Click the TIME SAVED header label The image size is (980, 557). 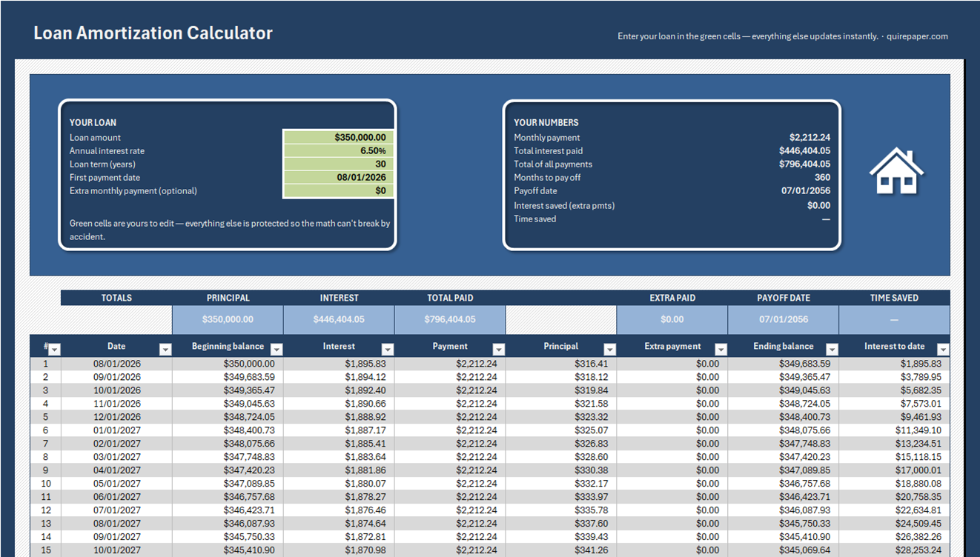[x=894, y=298]
